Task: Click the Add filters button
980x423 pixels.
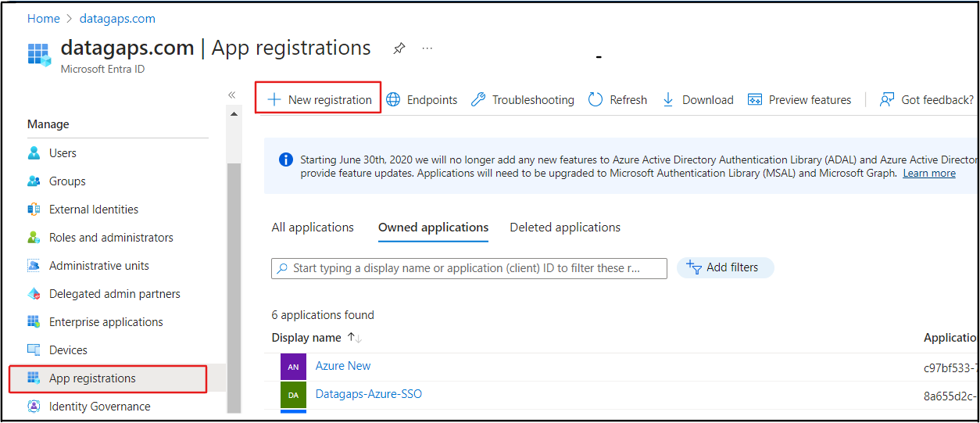Action: tap(725, 267)
